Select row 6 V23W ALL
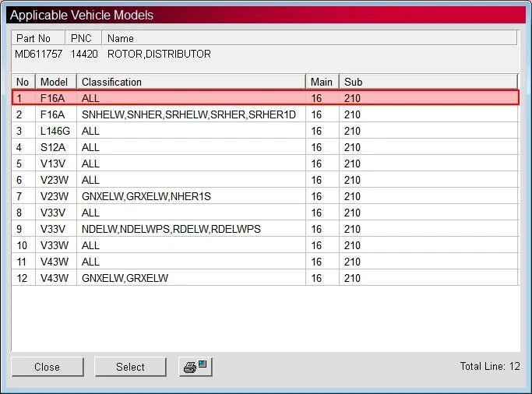The width and height of the screenshot is (532, 394). pyautogui.click(x=266, y=180)
